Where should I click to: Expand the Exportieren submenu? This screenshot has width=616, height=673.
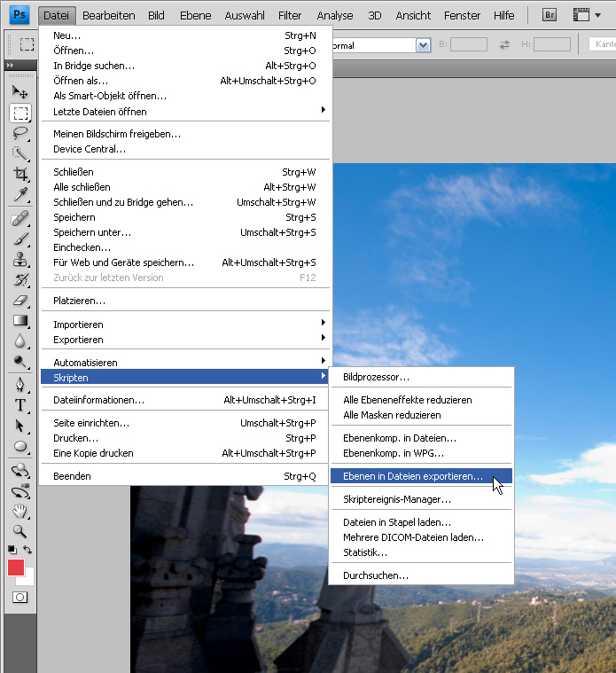click(185, 340)
